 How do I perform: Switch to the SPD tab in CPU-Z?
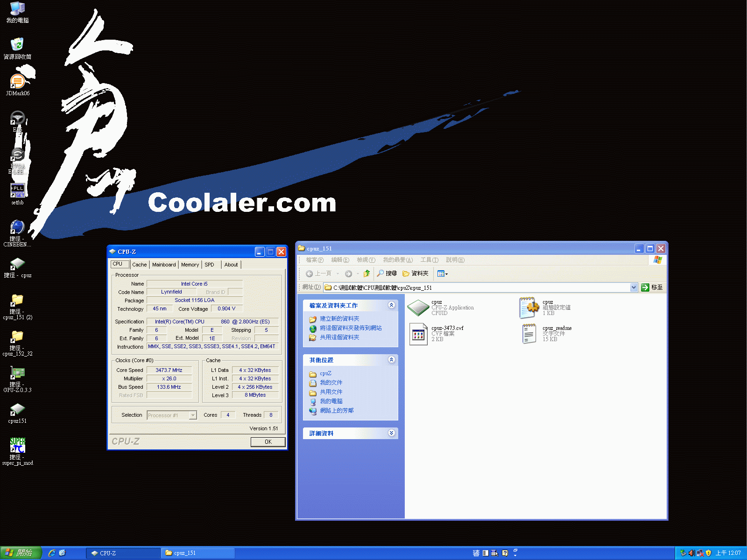210,265
